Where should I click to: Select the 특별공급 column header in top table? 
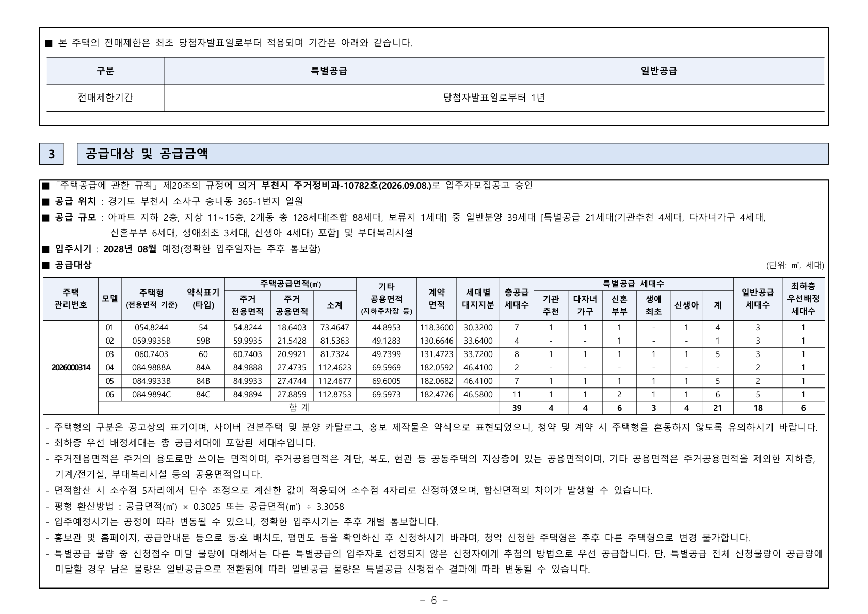329,71
